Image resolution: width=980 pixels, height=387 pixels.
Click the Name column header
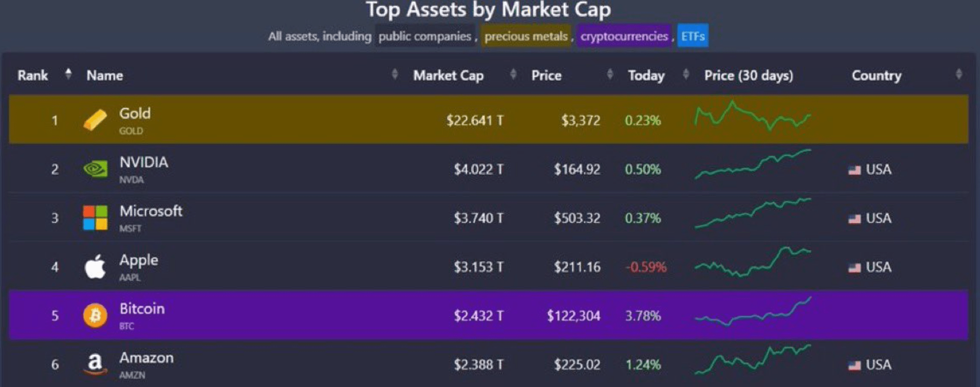pos(104,76)
